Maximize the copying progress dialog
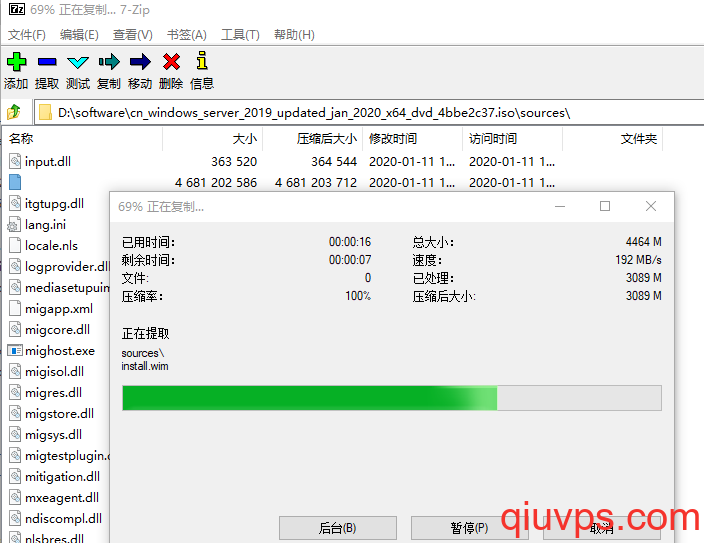The height and width of the screenshot is (543, 704). (x=605, y=206)
